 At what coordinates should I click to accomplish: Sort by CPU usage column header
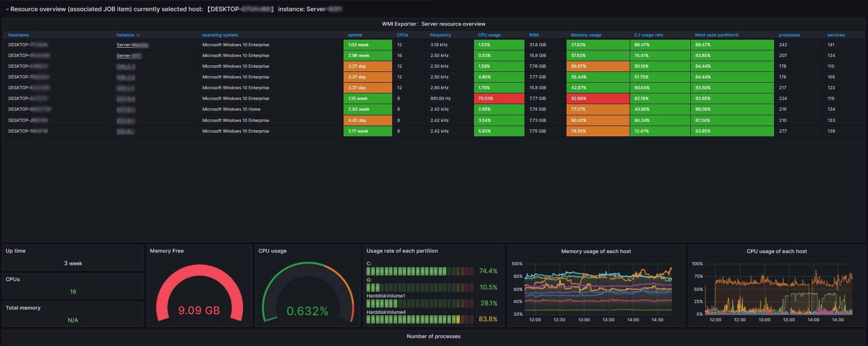[489, 35]
